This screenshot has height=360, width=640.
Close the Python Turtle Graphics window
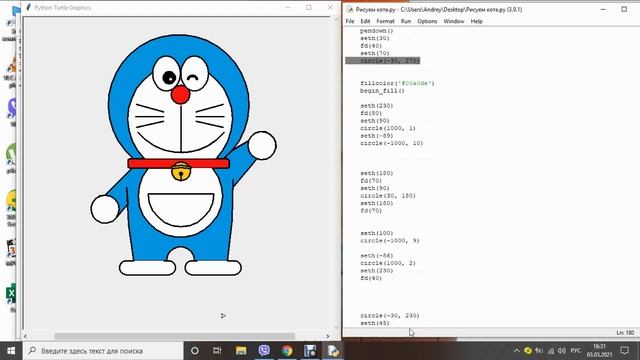click(x=330, y=7)
